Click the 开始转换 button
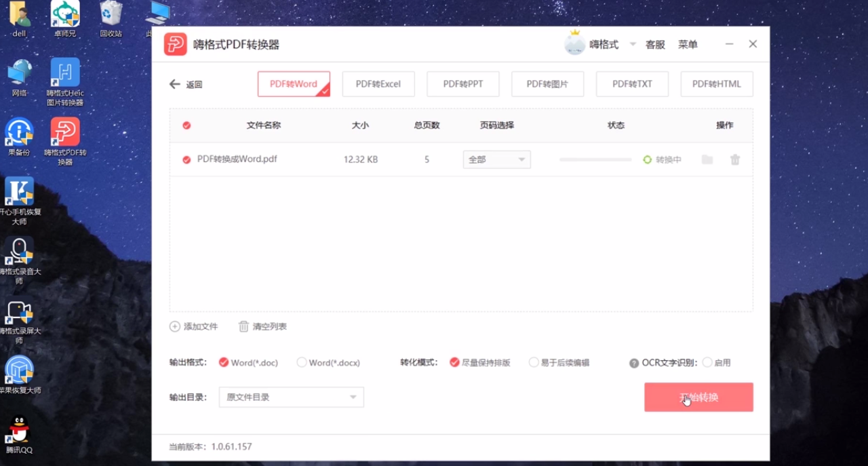868x466 pixels. pyautogui.click(x=698, y=397)
